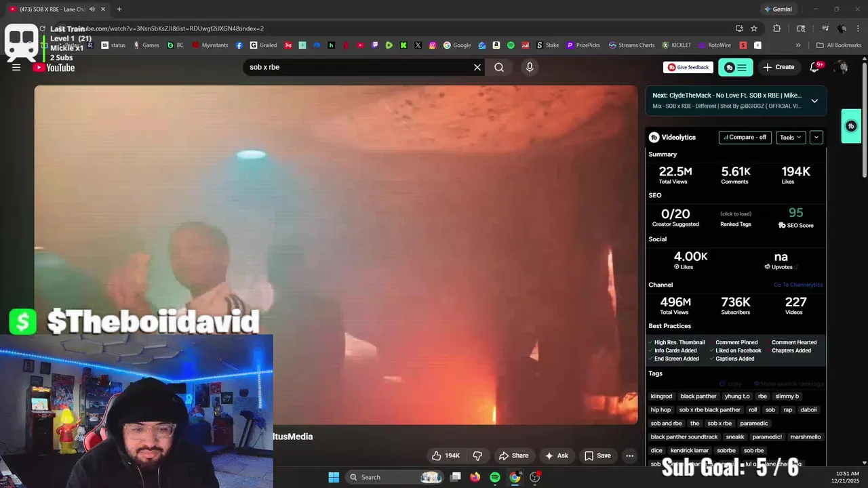Open the OBS icon in the taskbar
Viewport: 868px width, 488px height.
pos(535,477)
